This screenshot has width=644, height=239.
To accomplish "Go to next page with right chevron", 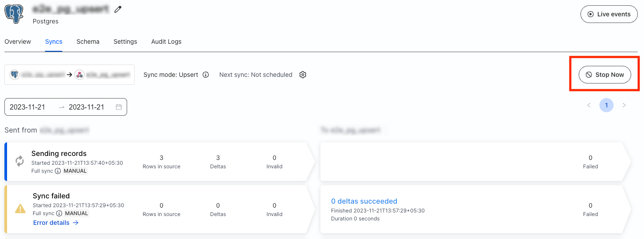I will [x=624, y=105].
